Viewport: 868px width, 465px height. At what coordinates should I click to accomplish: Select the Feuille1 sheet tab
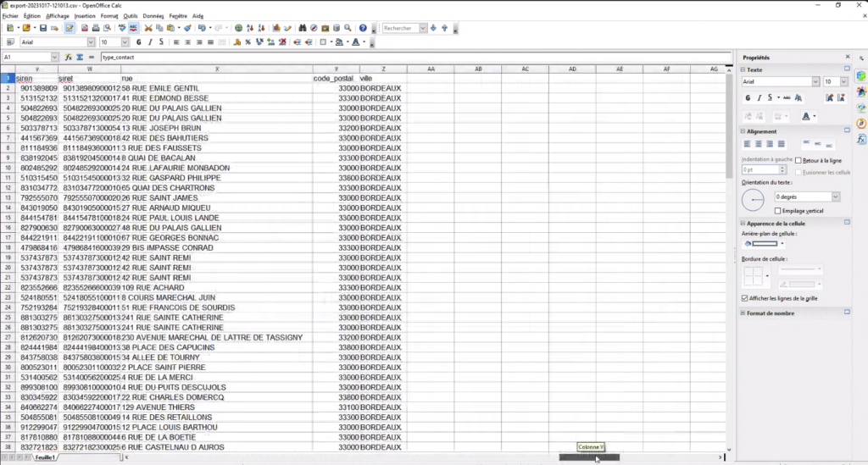45,457
